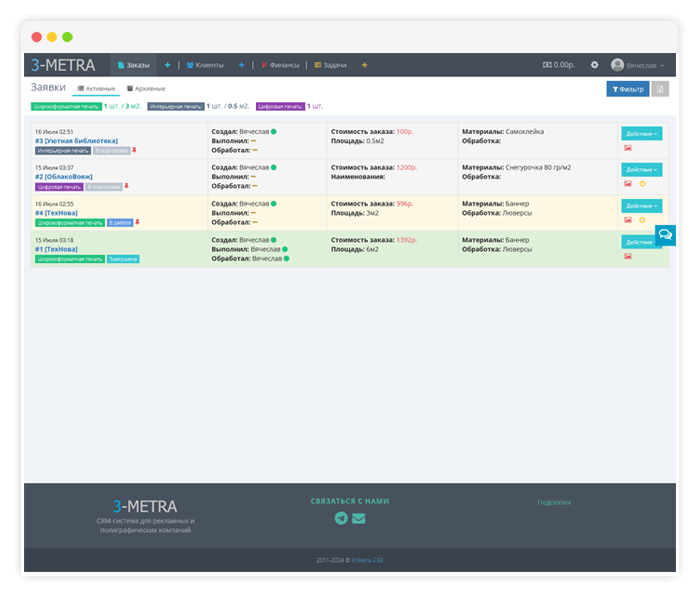Click the yellow clock icon of order #2
Image resolution: width=700 pixels, height=600 pixels.
tap(642, 183)
